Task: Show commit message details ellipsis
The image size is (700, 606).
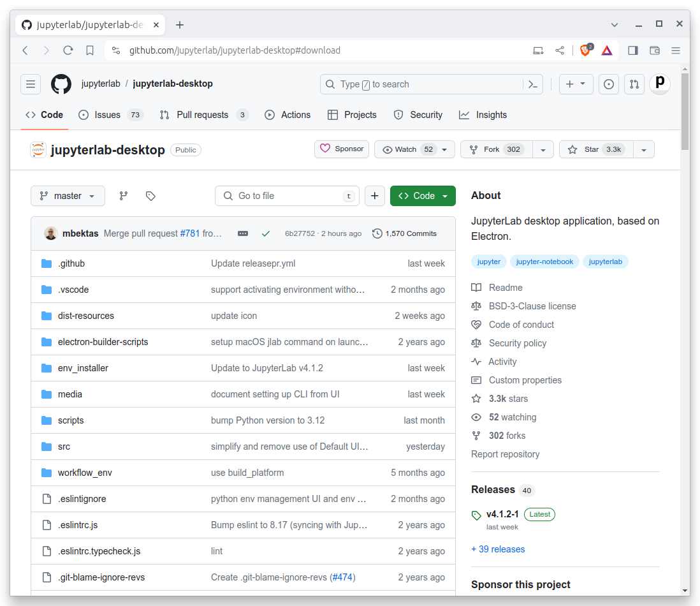Action: (243, 233)
